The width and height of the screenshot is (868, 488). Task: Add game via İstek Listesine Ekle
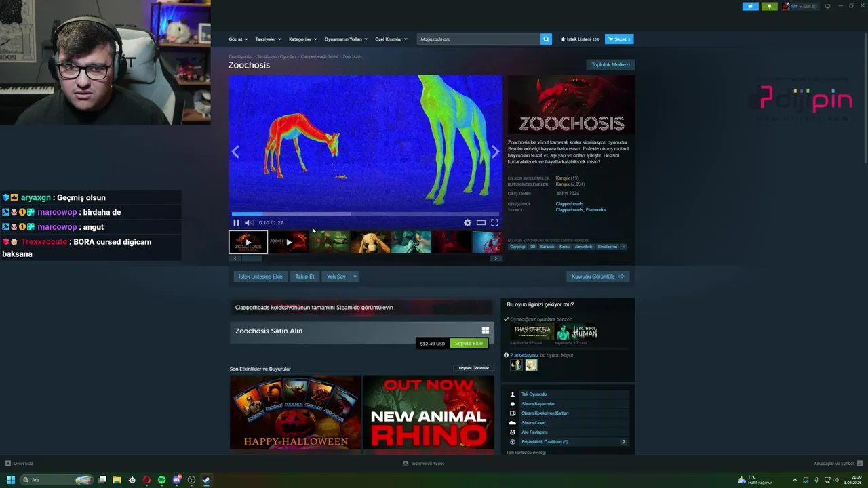pos(260,276)
